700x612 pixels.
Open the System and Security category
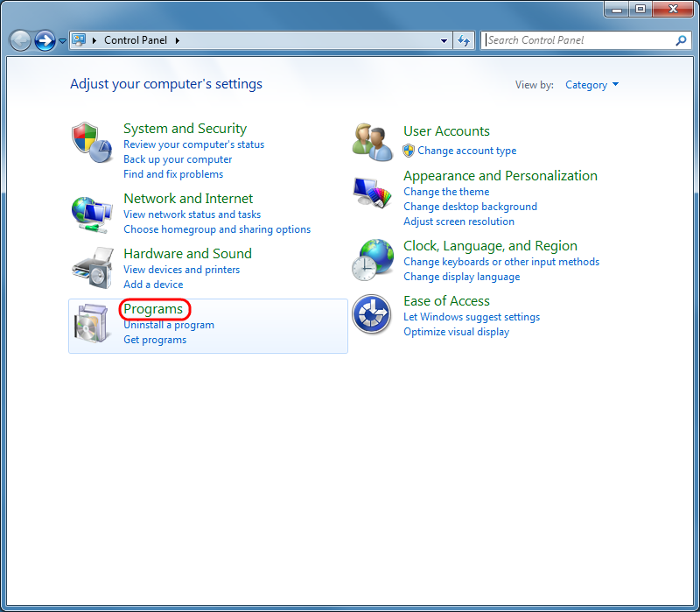coord(185,129)
